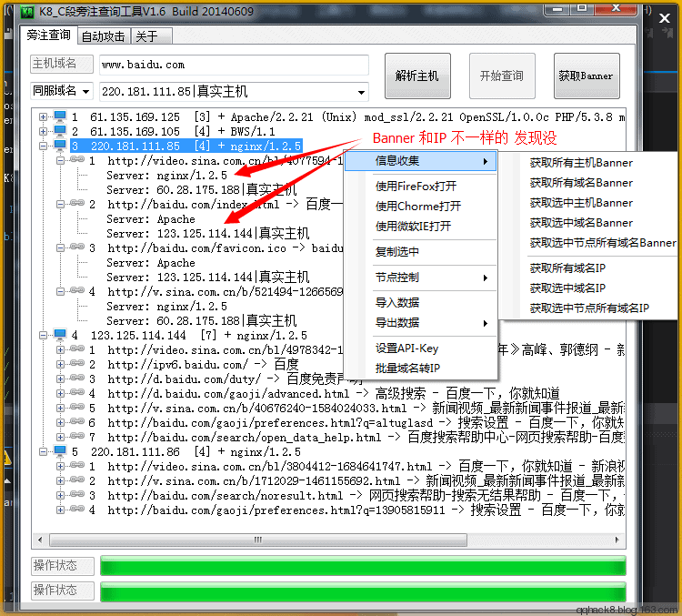
Task: Click the link icon beside d.baidu.com/duty/
Action: tap(77, 378)
